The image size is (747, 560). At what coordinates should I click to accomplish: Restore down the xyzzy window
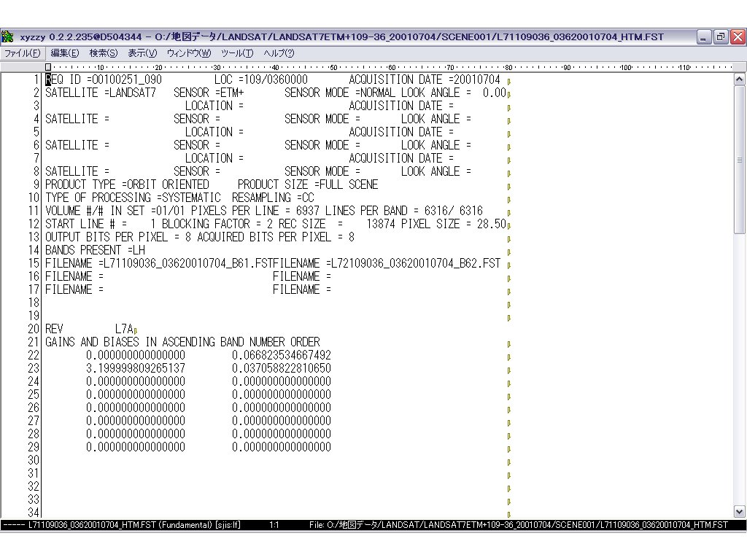[x=720, y=36]
